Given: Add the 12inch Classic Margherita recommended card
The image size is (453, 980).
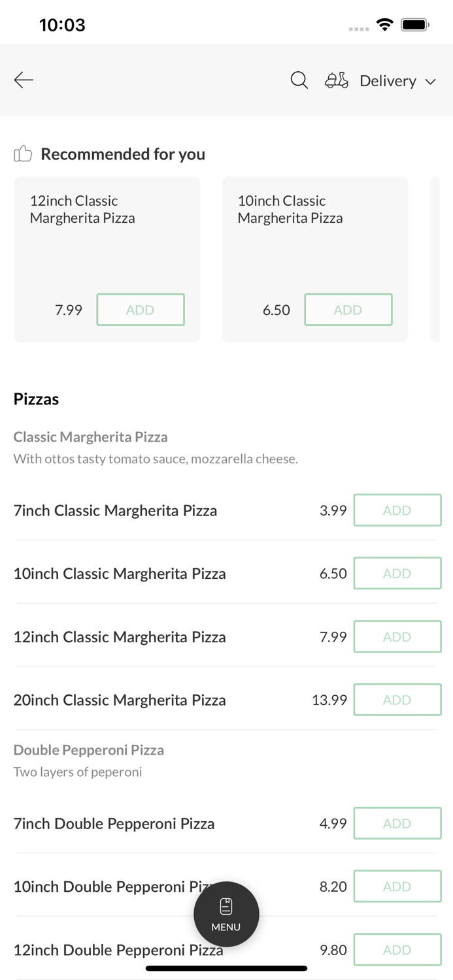Looking at the screenshot, I should tap(141, 309).
